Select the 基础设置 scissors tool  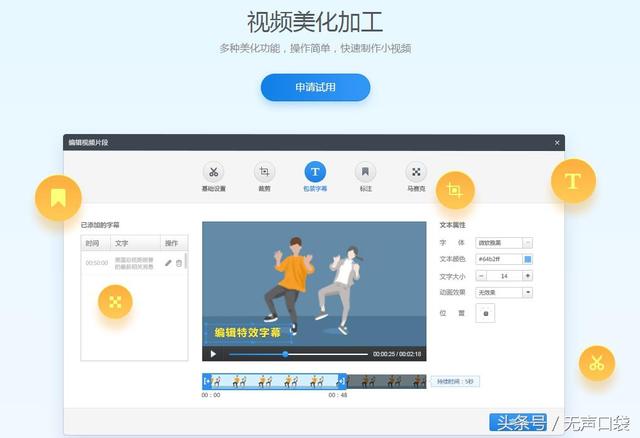click(213, 172)
